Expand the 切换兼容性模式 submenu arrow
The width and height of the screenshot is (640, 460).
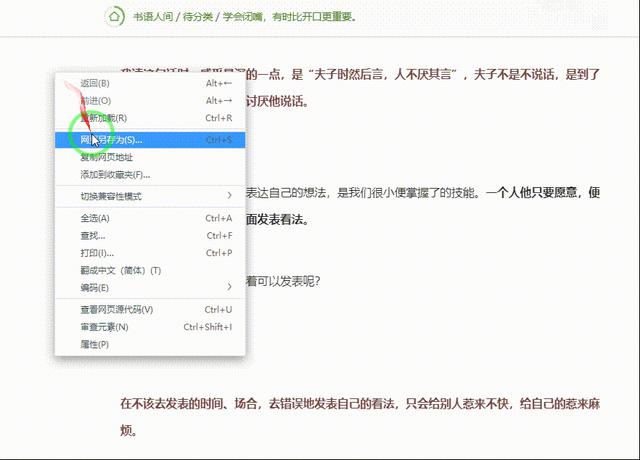[229, 196]
